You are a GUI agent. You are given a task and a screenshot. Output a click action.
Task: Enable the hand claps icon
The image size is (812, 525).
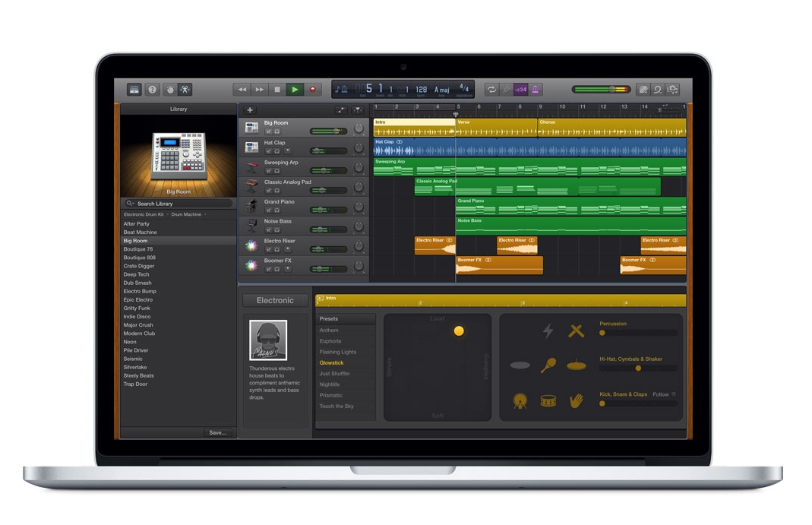(577, 400)
